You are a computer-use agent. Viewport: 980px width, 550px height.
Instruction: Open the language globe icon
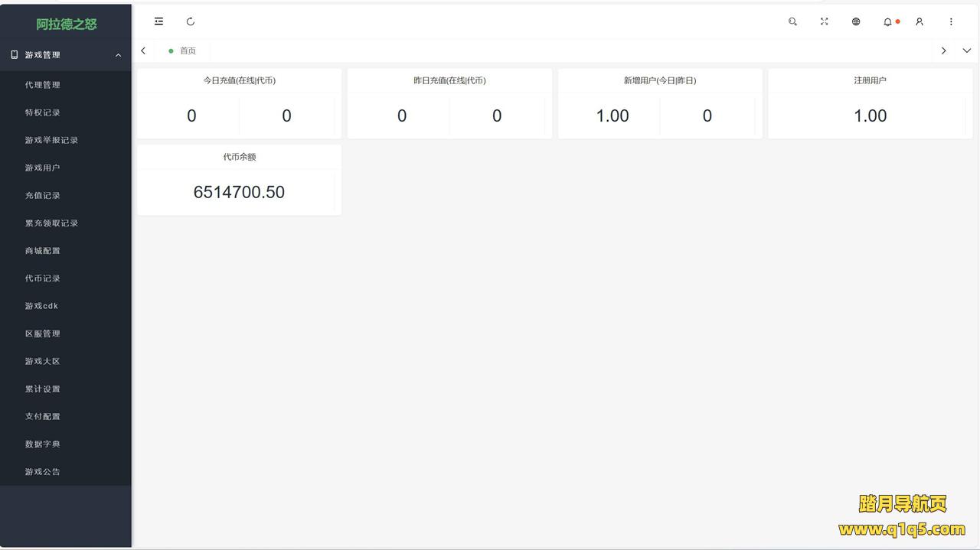click(x=856, y=21)
